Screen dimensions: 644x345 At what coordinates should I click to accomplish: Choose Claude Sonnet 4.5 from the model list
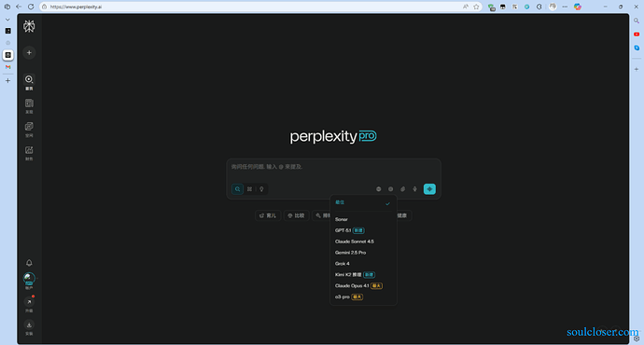[x=363, y=241]
